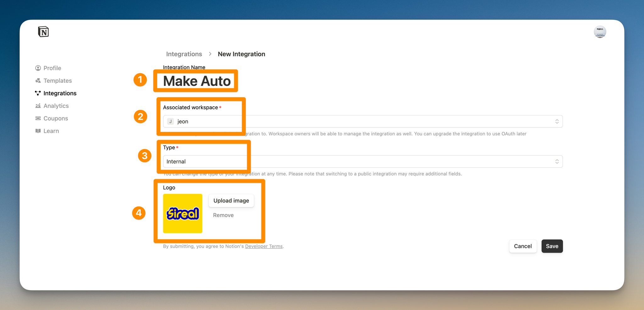Click the Sireal logo thumbnail
This screenshot has height=310, width=644.
point(183,213)
